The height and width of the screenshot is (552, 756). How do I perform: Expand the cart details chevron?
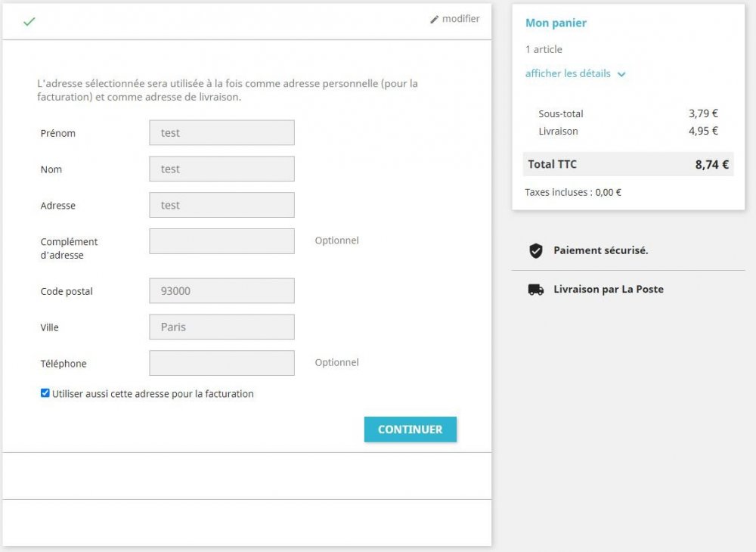(x=621, y=74)
